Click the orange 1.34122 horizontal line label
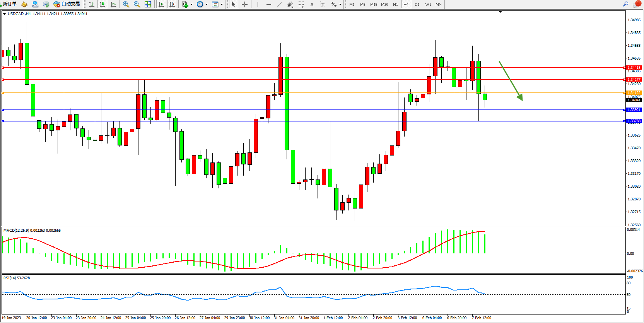The width and height of the screenshot is (644, 323). pos(634,93)
